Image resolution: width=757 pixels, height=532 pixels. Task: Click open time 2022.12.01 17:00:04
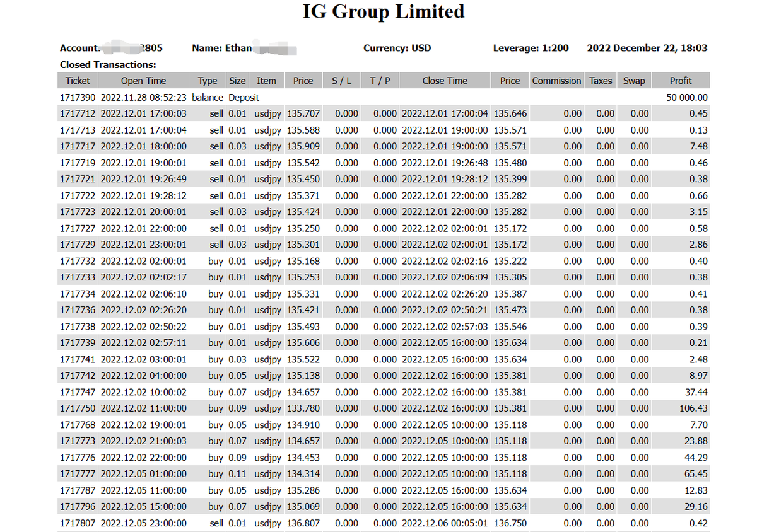coord(144,130)
